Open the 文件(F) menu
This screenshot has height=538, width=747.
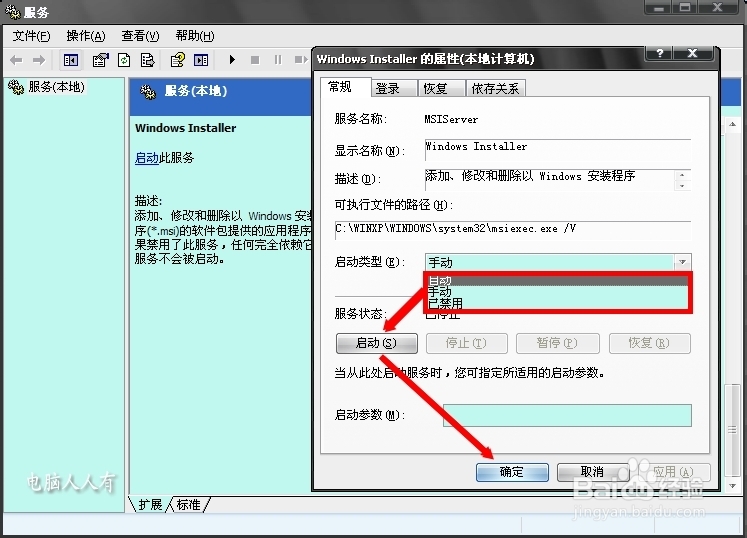point(31,36)
